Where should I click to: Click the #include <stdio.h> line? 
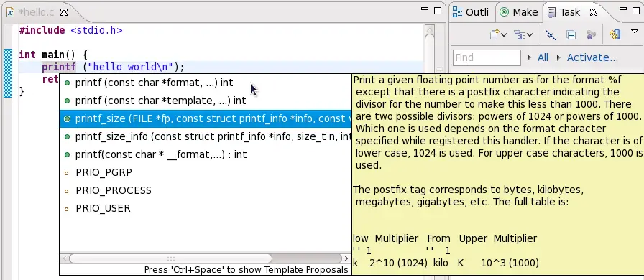point(70,30)
